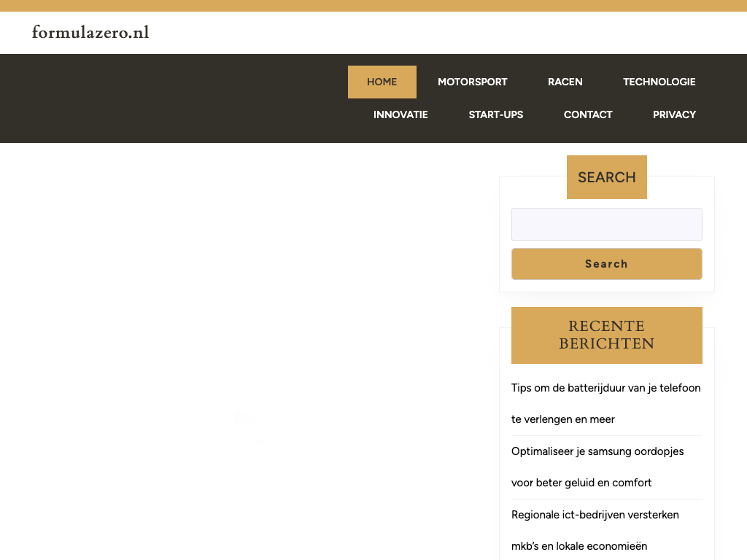
Task: Go to the PRIVACY page
Action: pos(674,114)
